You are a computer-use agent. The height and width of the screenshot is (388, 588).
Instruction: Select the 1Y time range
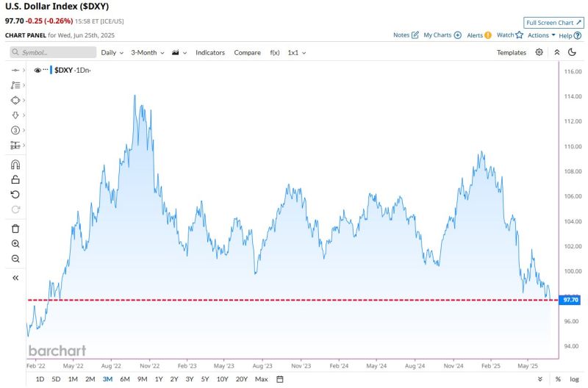(159, 379)
